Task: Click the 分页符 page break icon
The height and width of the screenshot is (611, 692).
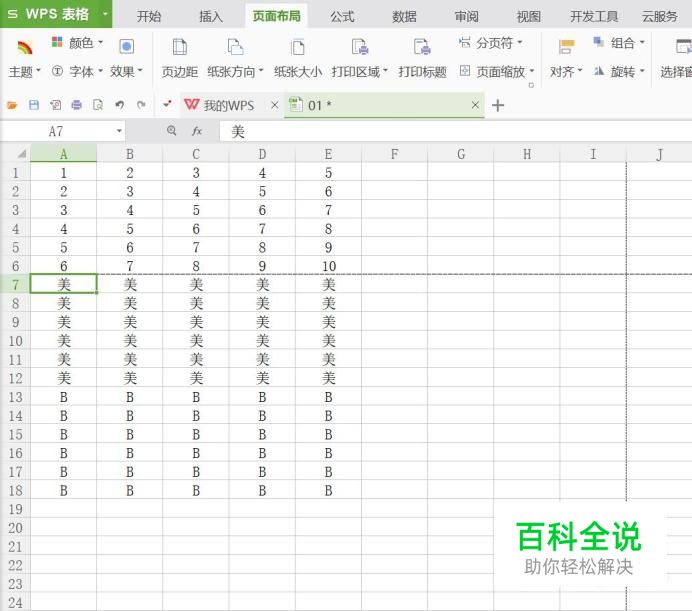Action: tap(464, 43)
